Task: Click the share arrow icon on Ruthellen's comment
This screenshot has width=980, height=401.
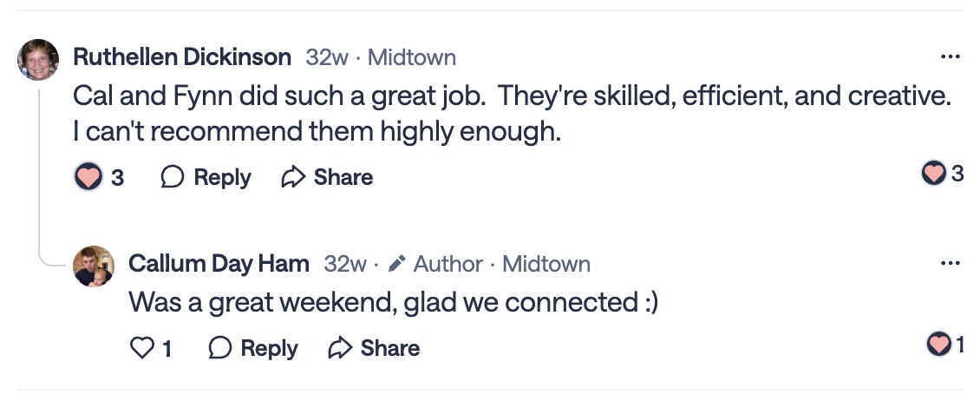Action: 294,177
